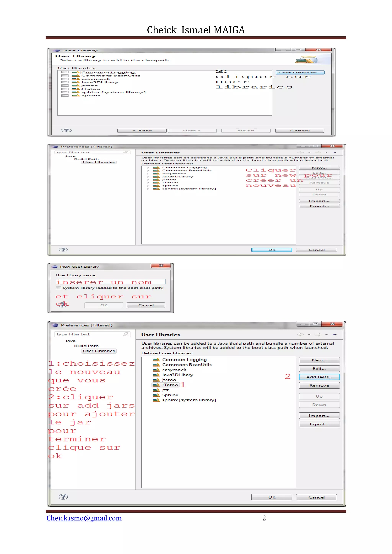Click the help icon in bottom Preferences dialog
The image size is (392, 554).
tap(63, 497)
